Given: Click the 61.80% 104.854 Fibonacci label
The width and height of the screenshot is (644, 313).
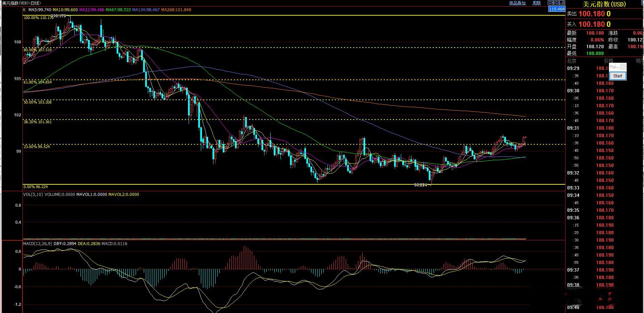Looking at the screenshot, I should pos(38,82).
